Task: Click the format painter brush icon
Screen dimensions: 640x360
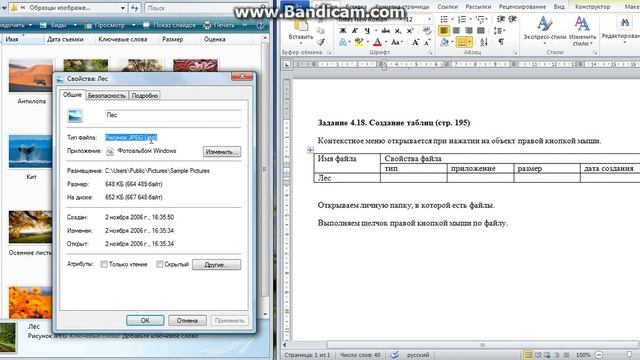Action: 321,42
